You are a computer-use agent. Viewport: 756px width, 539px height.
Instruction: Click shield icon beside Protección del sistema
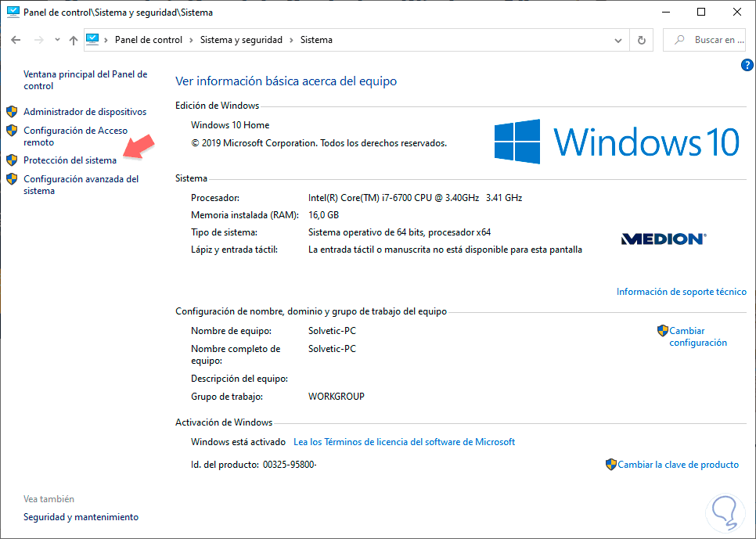(12, 160)
